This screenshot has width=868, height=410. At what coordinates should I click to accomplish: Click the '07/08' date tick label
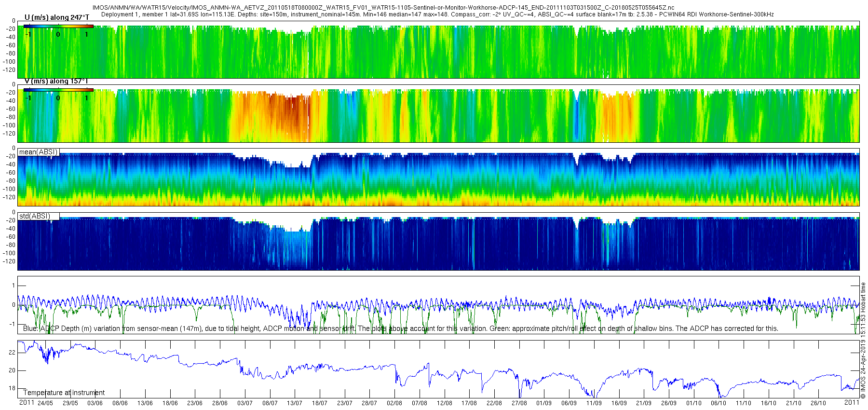420,403
